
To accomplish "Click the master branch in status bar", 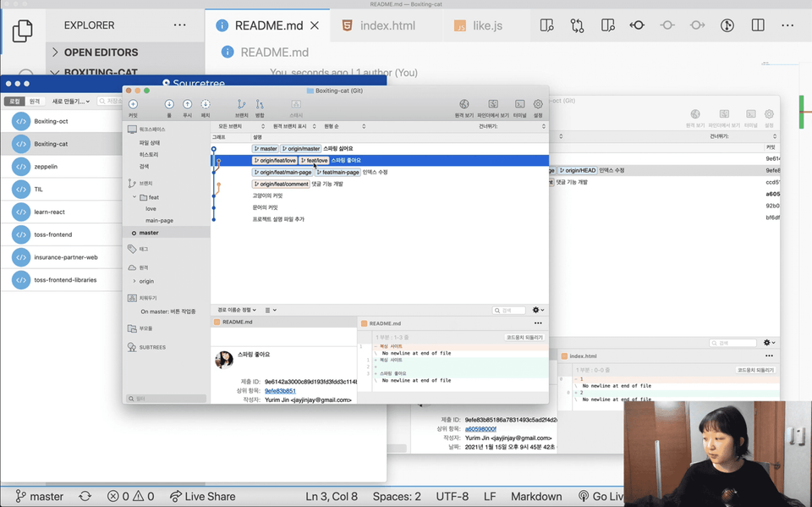I will [x=40, y=496].
